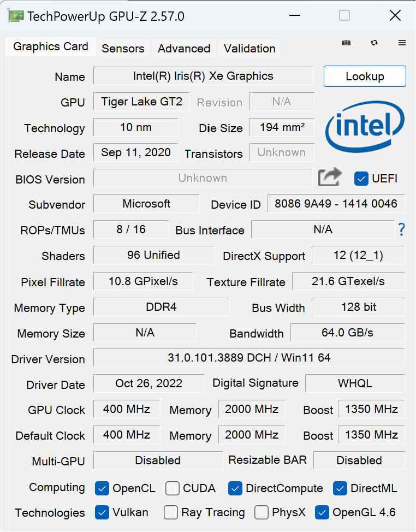
Task: Click the refresh icon
Action: (374, 43)
